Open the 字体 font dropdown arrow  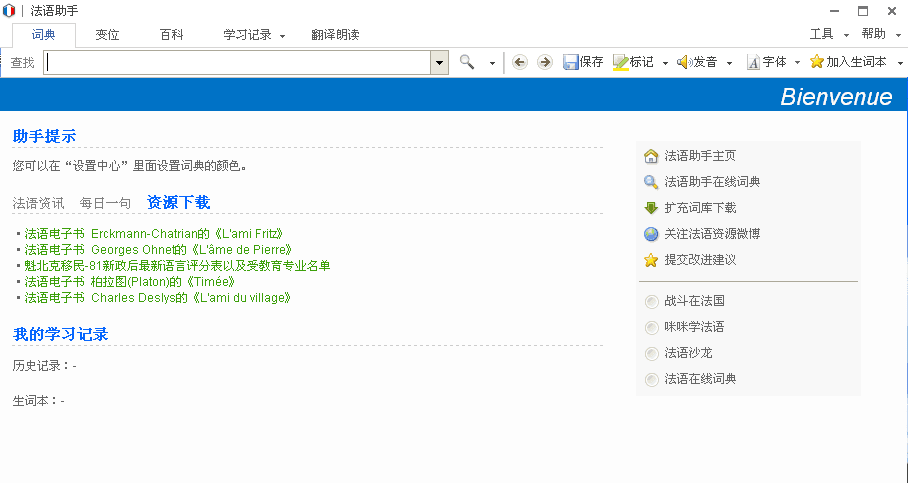tap(797, 63)
